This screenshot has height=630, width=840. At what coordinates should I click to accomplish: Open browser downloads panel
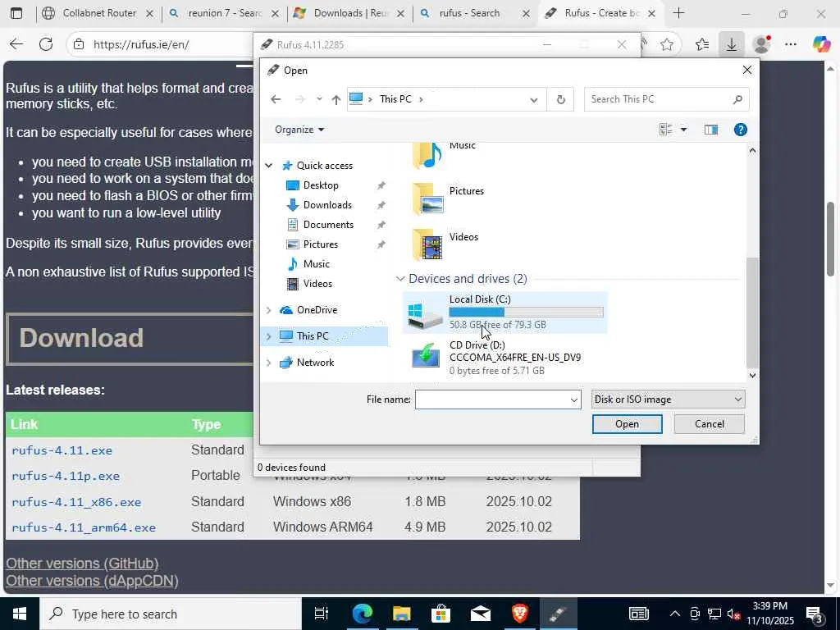click(x=731, y=44)
